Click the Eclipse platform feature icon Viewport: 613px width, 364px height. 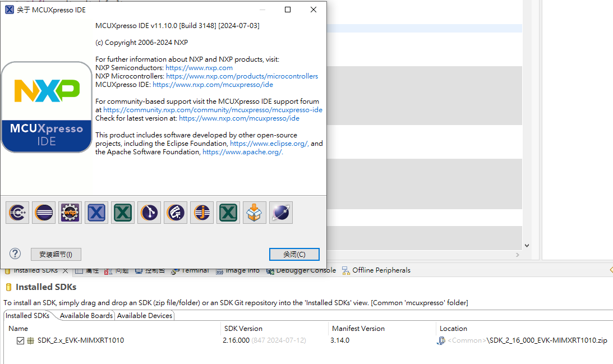(44, 213)
